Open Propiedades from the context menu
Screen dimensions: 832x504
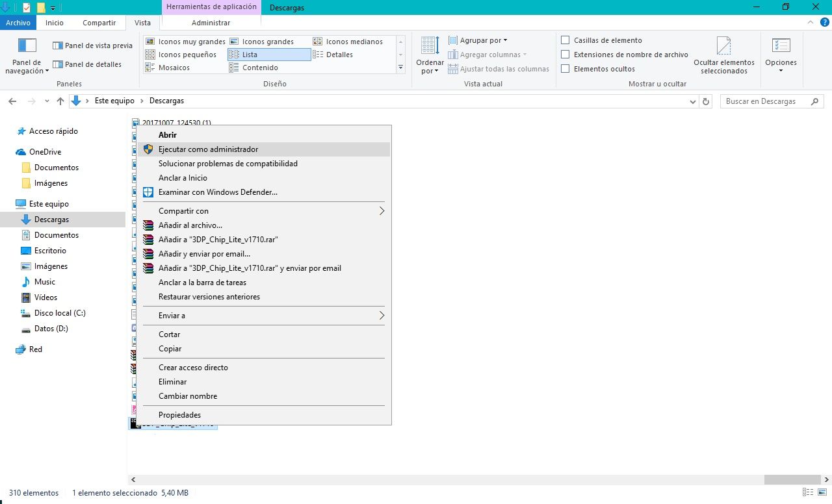tap(264, 415)
